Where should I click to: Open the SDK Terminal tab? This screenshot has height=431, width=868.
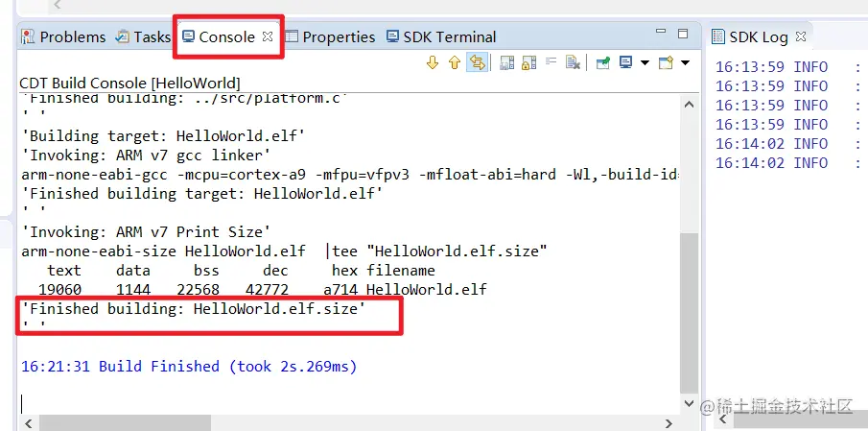pyautogui.click(x=441, y=37)
